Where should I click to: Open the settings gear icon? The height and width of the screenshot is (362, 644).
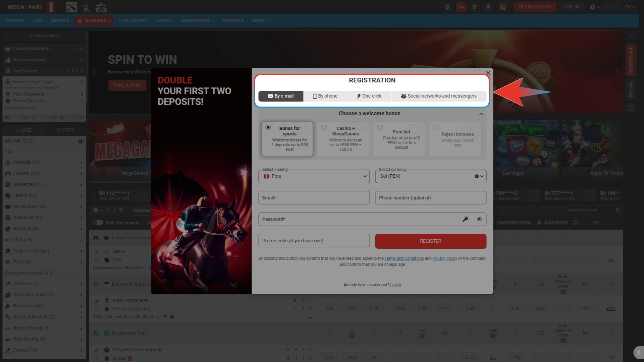(592, 7)
